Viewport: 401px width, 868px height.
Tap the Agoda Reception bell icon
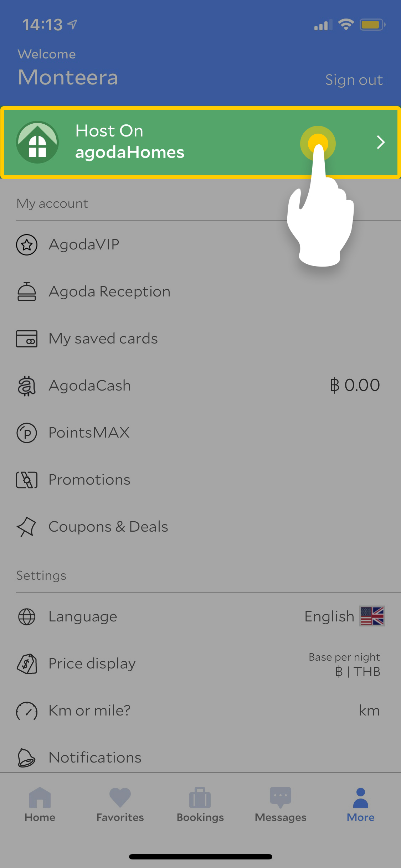pyautogui.click(x=27, y=292)
